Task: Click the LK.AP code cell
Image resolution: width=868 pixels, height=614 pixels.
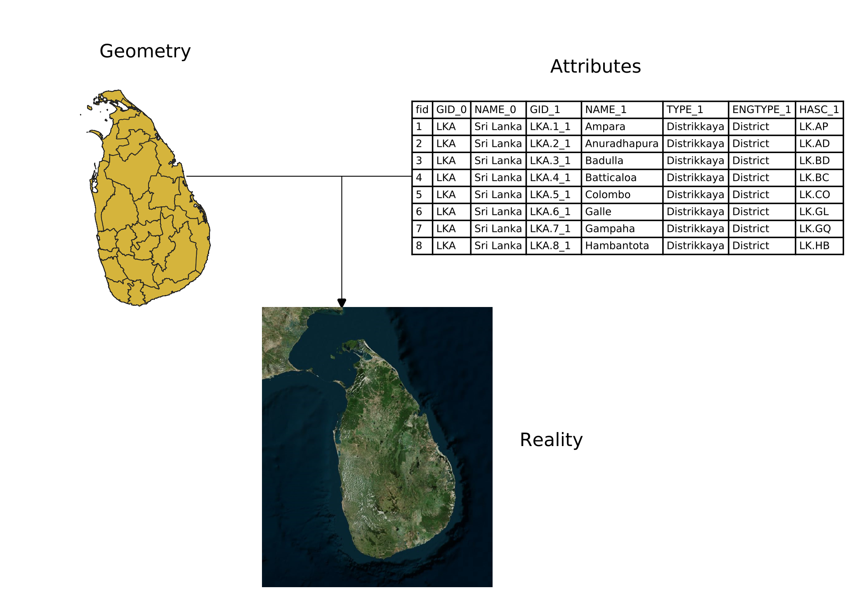Action: (819, 127)
